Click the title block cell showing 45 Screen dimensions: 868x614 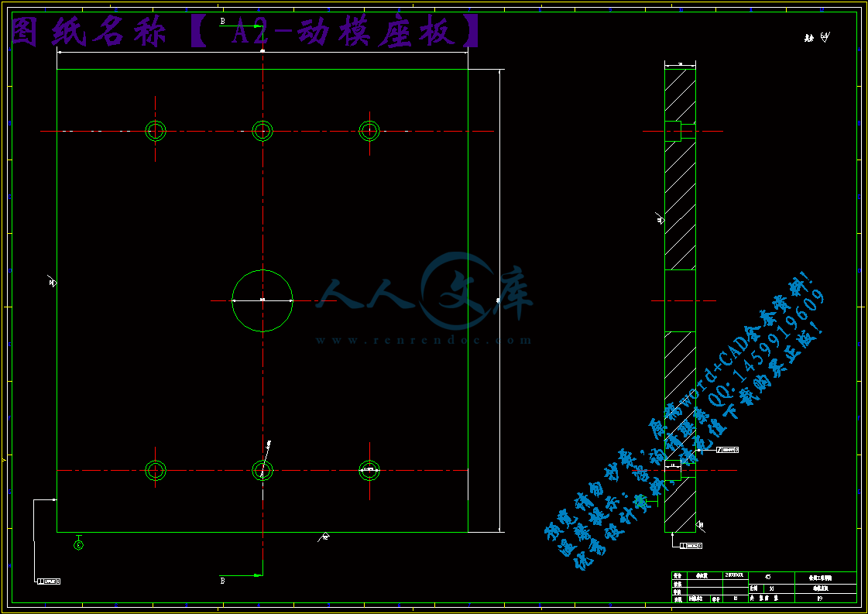click(767, 577)
